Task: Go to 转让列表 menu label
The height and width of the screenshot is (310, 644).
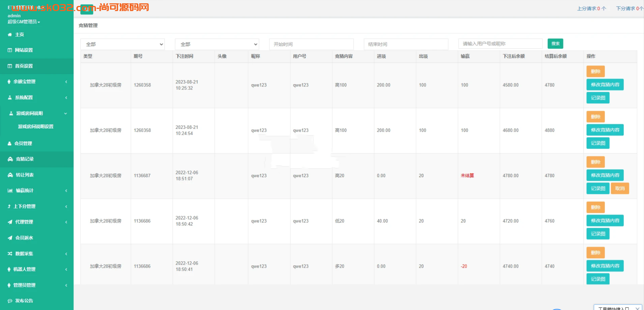Action: pos(25,175)
